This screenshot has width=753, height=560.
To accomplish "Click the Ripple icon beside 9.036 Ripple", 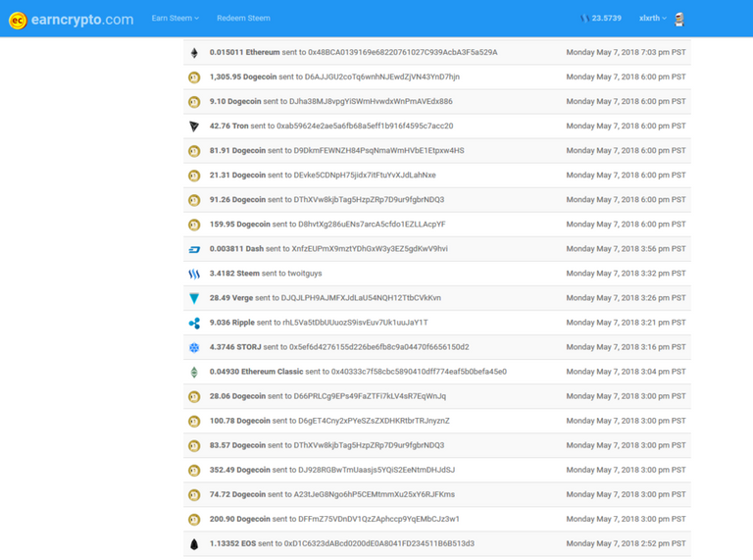I will point(194,323).
